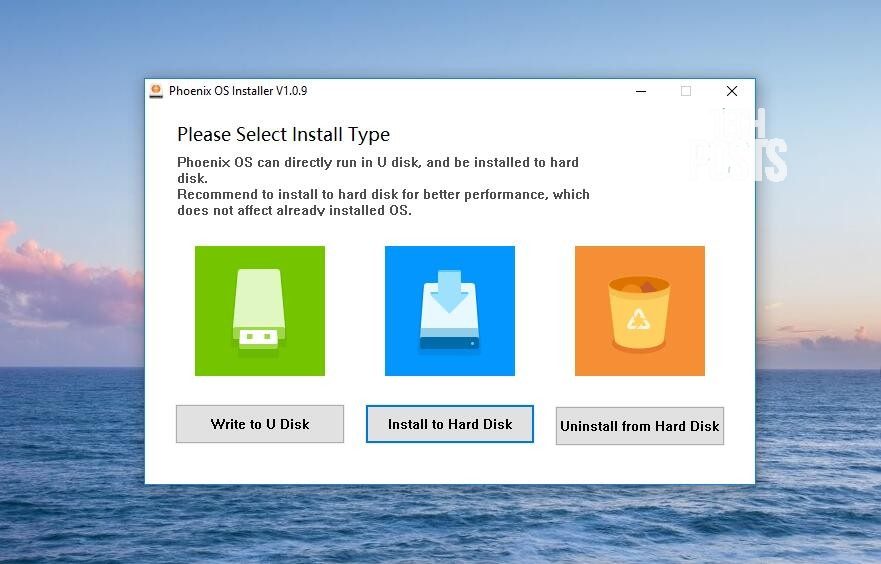Click the 'Please Select Install Type' heading

click(283, 135)
